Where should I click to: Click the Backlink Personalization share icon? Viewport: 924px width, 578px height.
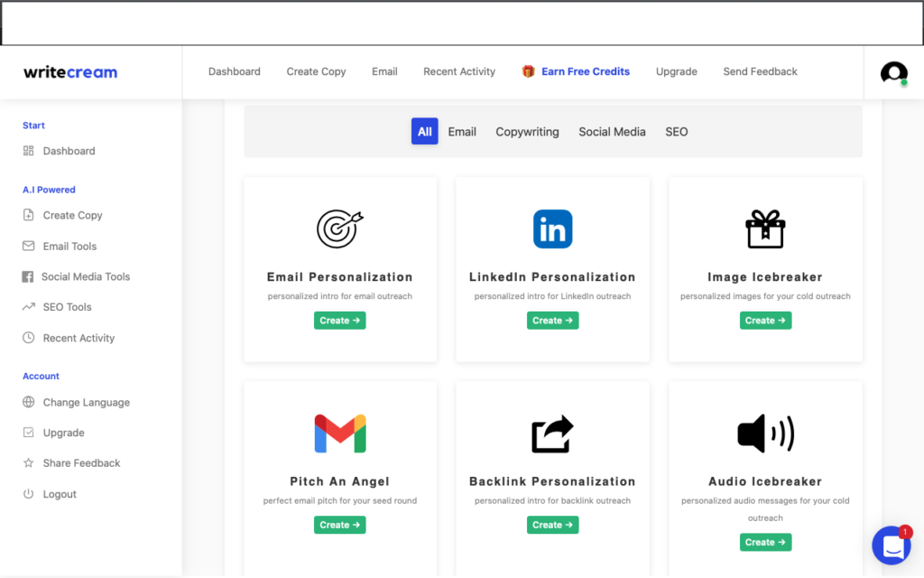[x=552, y=433]
